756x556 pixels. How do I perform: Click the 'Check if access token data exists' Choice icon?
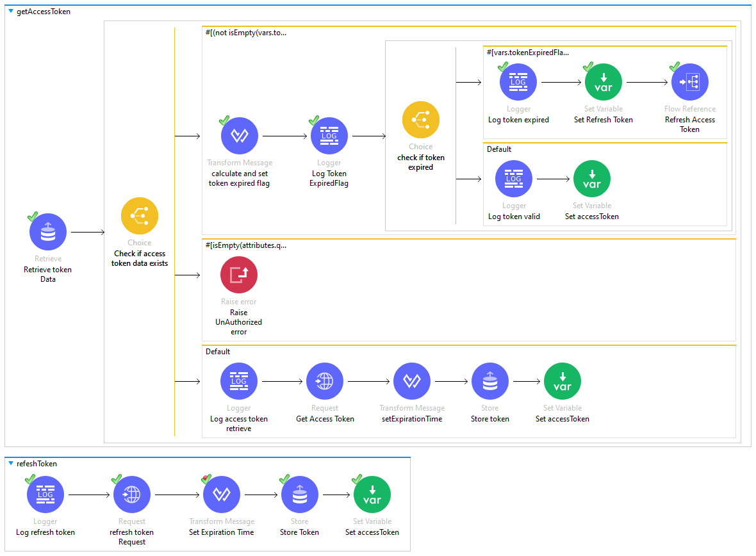[x=139, y=216]
